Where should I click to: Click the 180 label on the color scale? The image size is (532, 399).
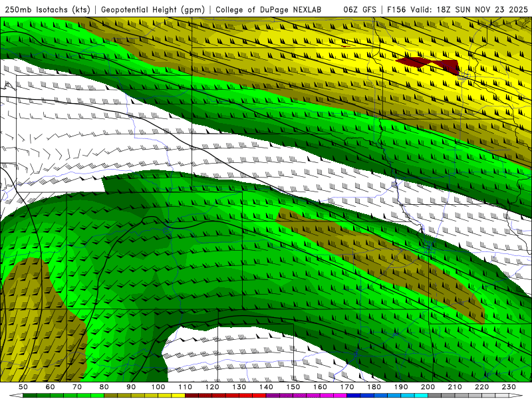[x=374, y=387]
